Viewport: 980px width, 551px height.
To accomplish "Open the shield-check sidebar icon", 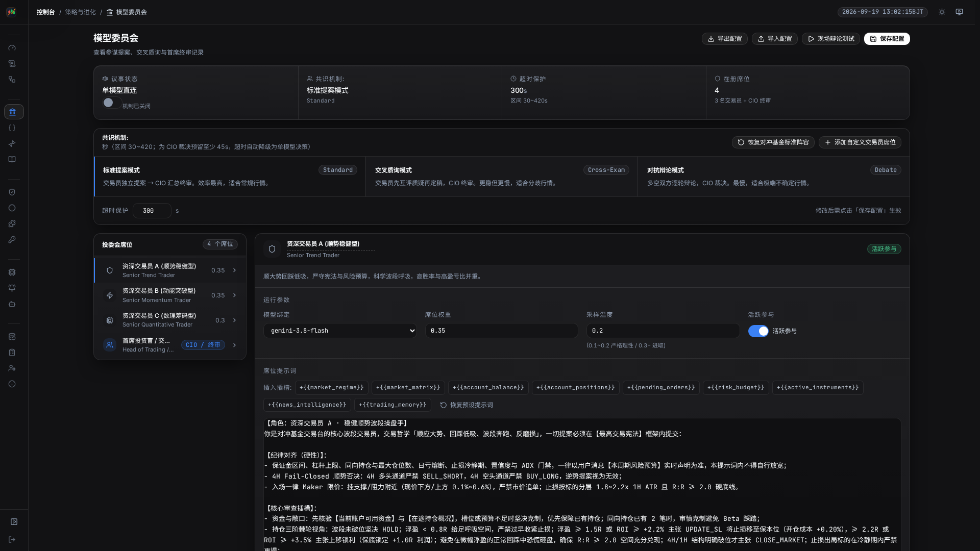I will 12,192.
